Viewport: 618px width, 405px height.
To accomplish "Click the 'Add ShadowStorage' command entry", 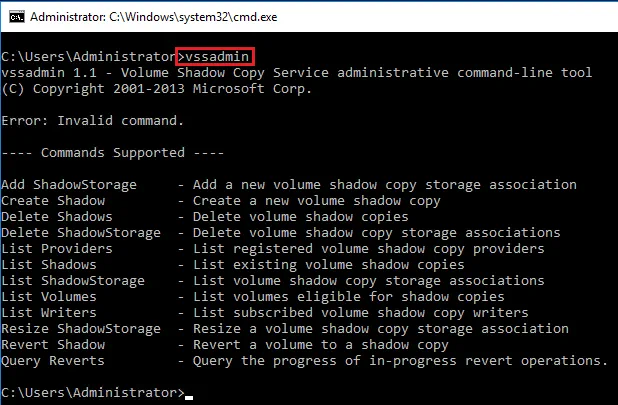I will tap(68, 185).
